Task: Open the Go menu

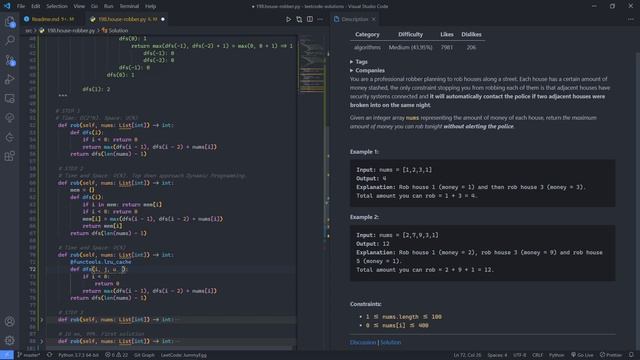Action: [94, 6]
